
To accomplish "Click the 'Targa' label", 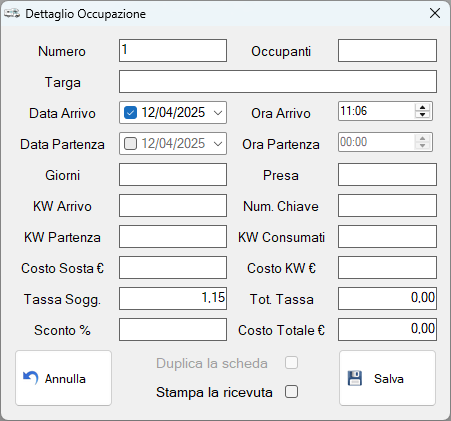I will (x=63, y=83).
